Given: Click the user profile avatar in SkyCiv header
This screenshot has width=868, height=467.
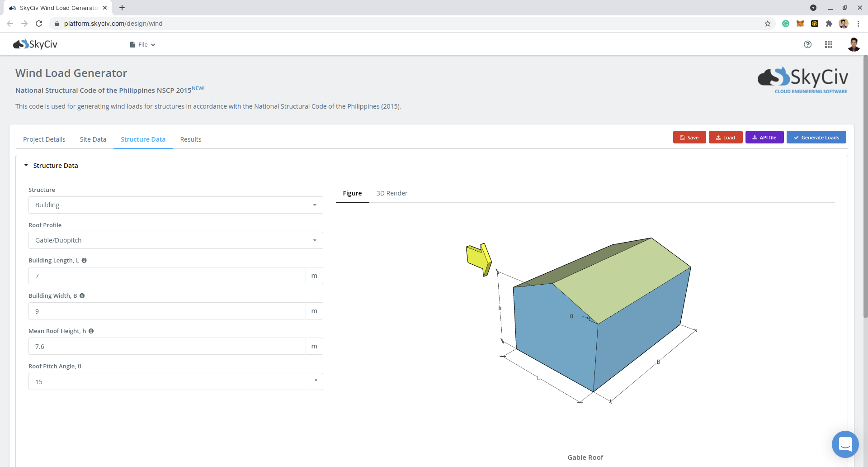Looking at the screenshot, I should 853,44.
